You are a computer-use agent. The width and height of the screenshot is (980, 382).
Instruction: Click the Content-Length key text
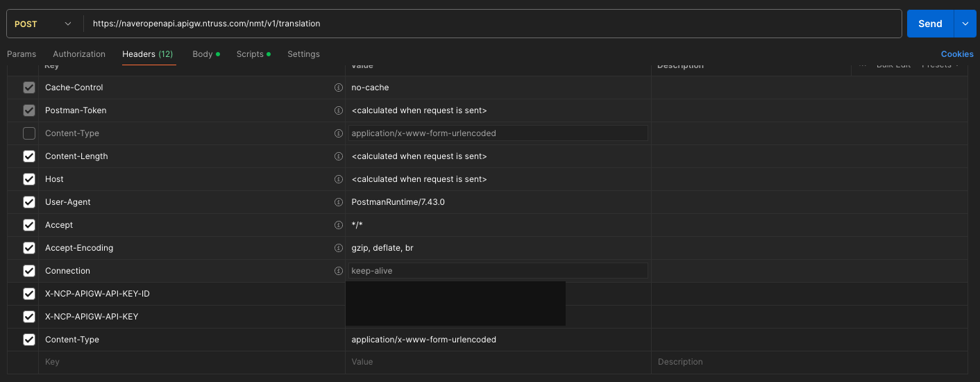(76, 156)
